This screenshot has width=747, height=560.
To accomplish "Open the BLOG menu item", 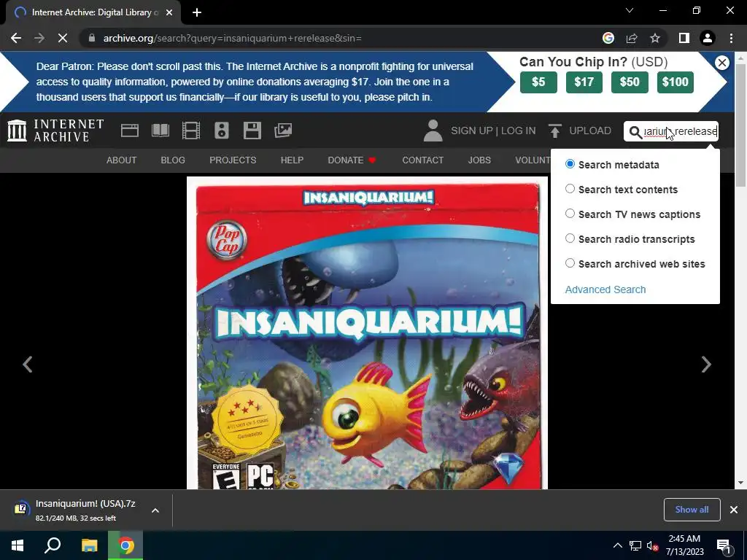I will click(x=173, y=160).
